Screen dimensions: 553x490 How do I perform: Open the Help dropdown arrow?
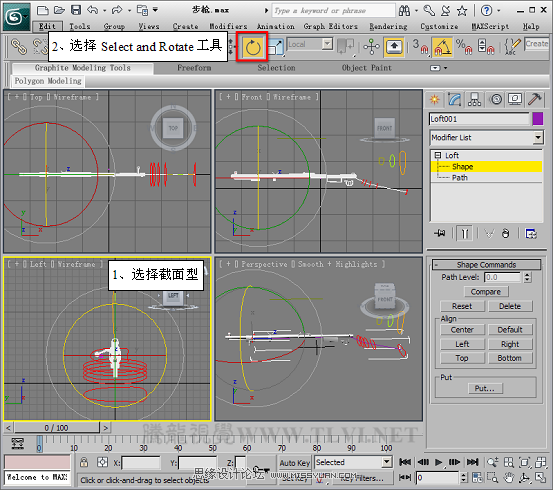pos(499,11)
